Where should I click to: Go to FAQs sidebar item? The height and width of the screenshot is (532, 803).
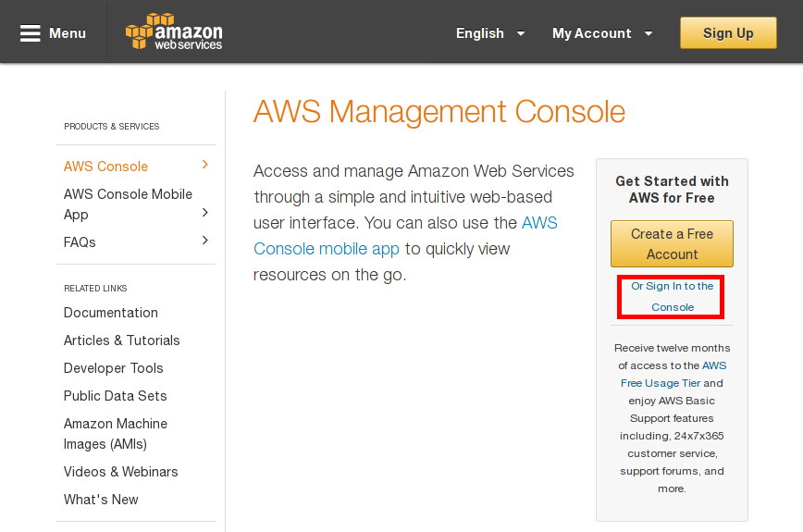[x=80, y=242]
